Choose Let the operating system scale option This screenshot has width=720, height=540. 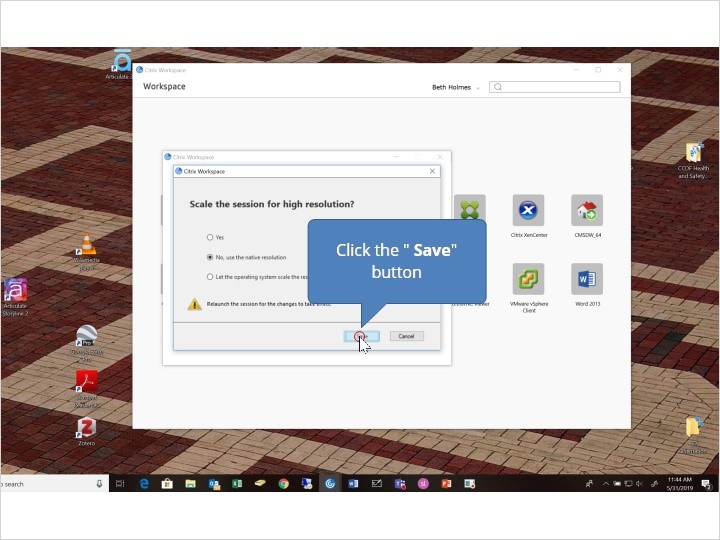pos(210,277)
